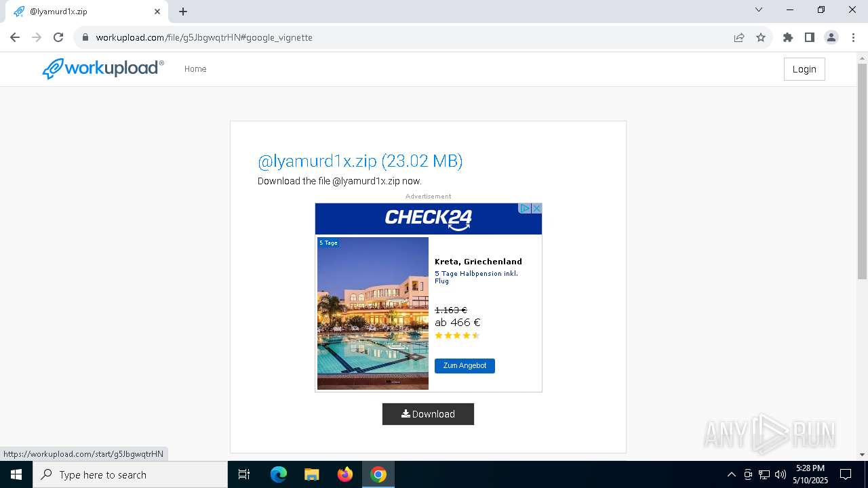Screen dimensions: 868x488
Task: Click the page vertical scrollbar thumb
Action: (x=862, y=171)
